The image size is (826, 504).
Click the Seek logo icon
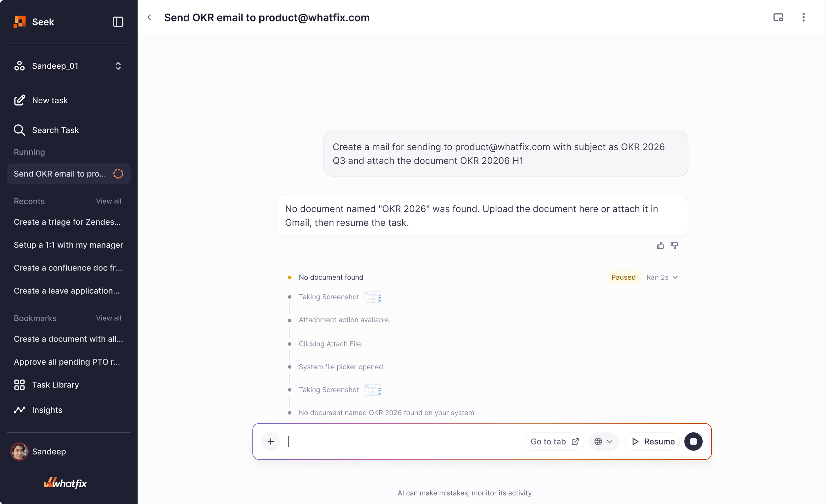19,22
